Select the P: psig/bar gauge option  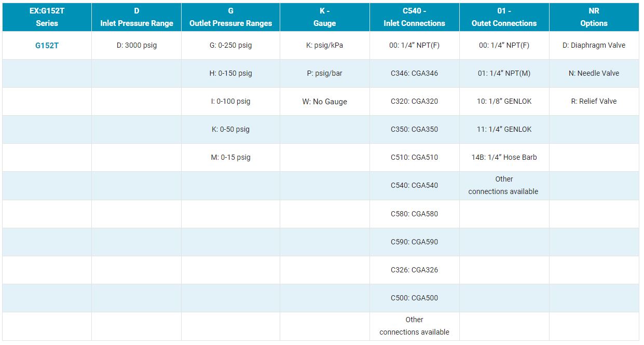tap(324, 74)
